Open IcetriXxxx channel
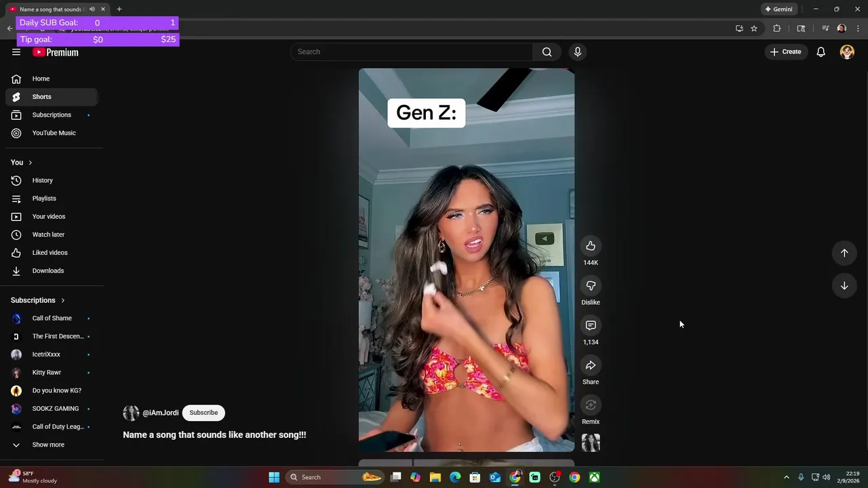 coord(52,354)
